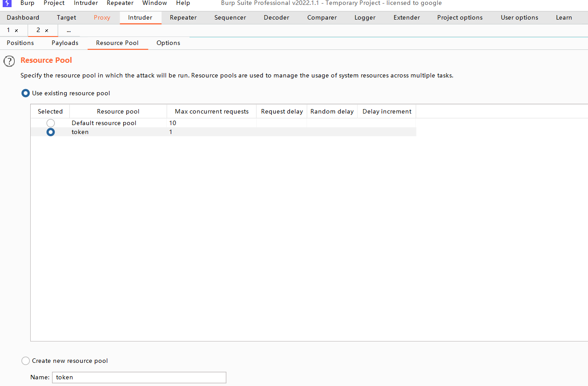588x386 pixels.
Task: Click the '...' new attack tab
Action: pos(68,30)
